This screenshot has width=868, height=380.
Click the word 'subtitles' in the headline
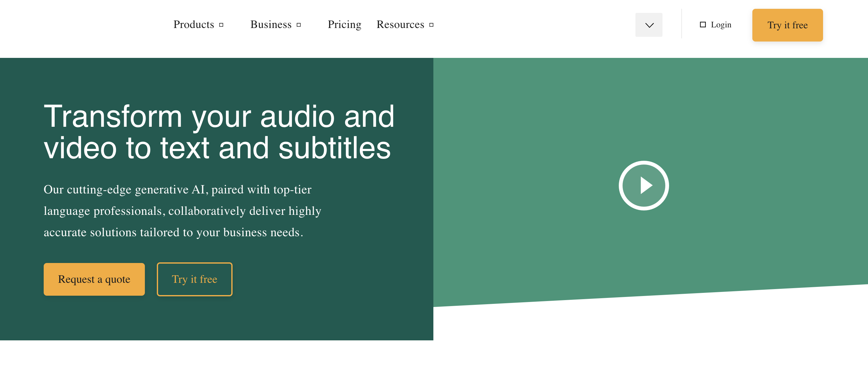coord(334,148)
